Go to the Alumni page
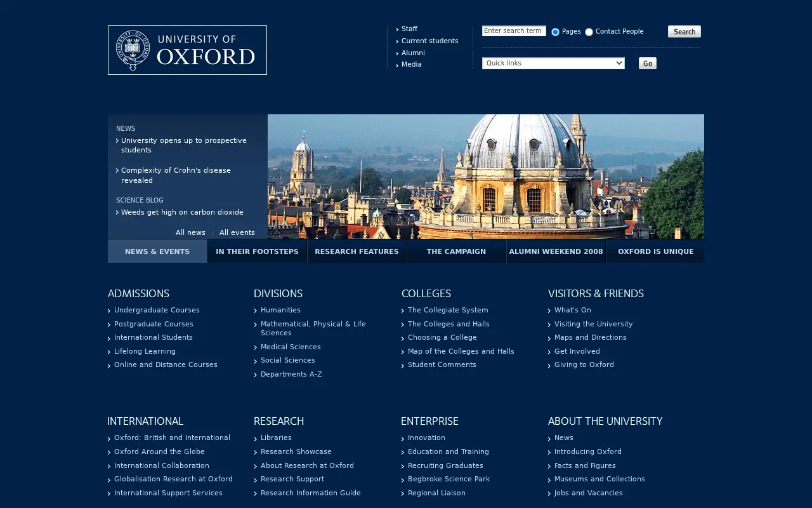 tap(413, 53)
